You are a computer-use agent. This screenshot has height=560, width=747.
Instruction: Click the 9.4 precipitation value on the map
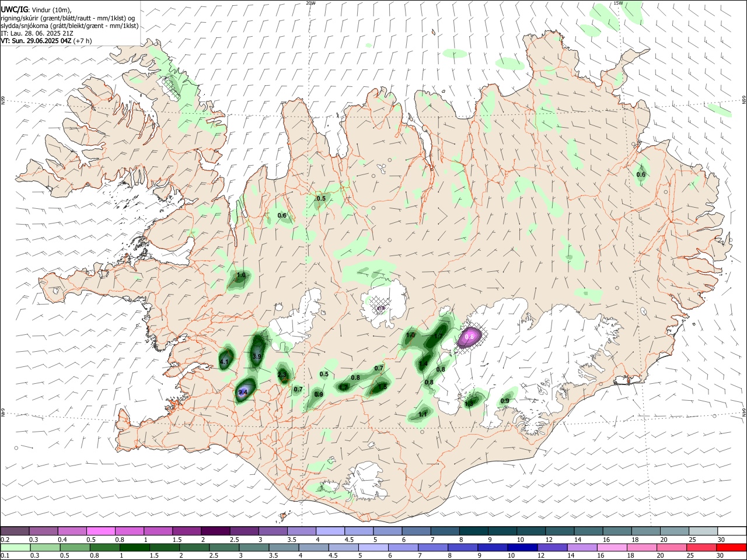coord(244,392)
